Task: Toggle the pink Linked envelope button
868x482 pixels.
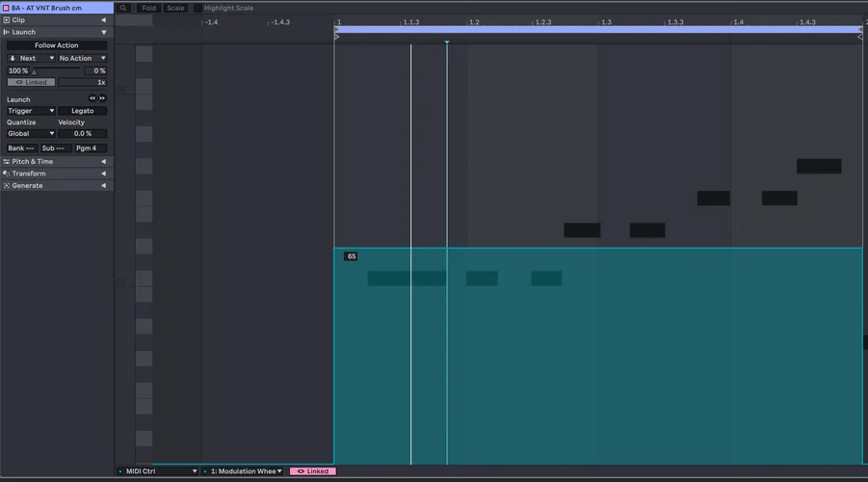Action: point(313,471)
